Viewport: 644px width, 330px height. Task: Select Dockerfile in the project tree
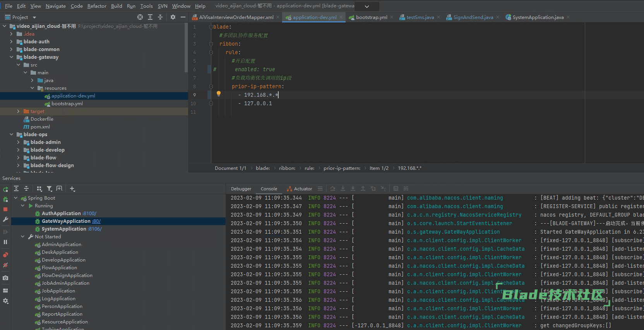click(x=42, y=119)
